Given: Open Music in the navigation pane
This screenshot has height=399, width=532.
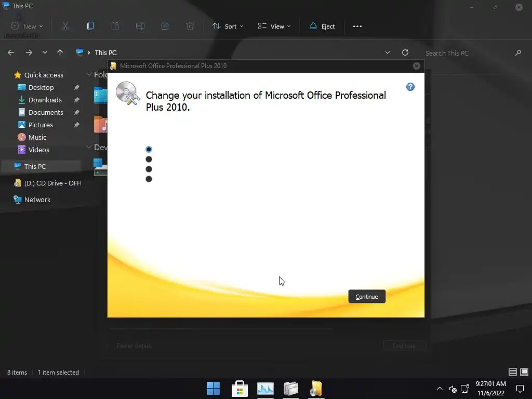Looking at the screenshot, I should 37,137.
